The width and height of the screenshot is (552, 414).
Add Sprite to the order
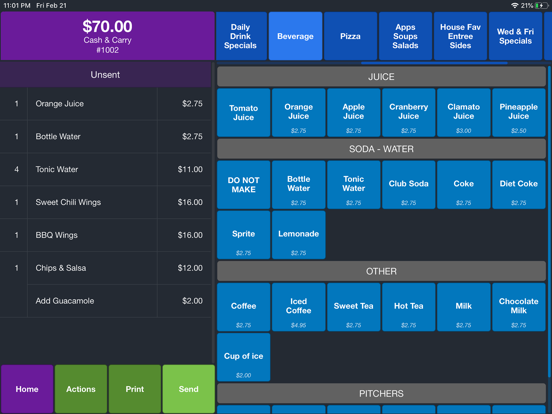tap(244, 235)
